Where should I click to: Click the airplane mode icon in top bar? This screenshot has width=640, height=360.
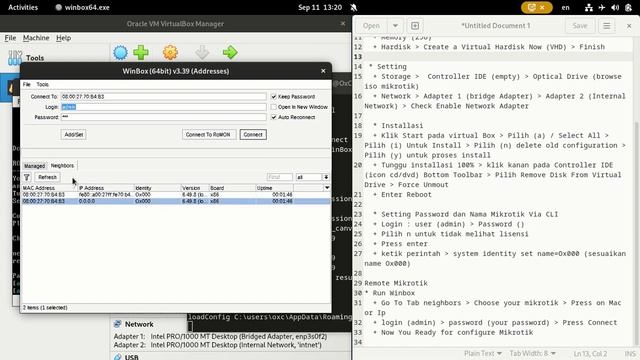pos(602,7)
